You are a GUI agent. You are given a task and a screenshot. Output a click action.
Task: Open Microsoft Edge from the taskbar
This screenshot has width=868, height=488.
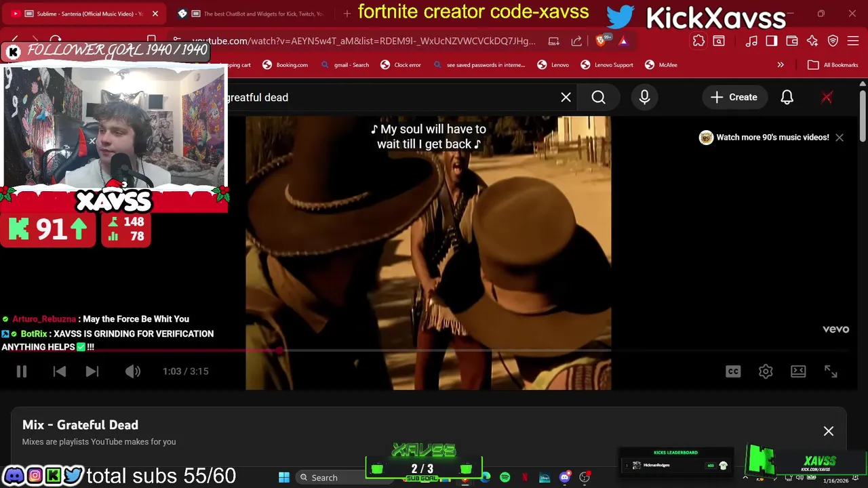click(x=486, y=478)
